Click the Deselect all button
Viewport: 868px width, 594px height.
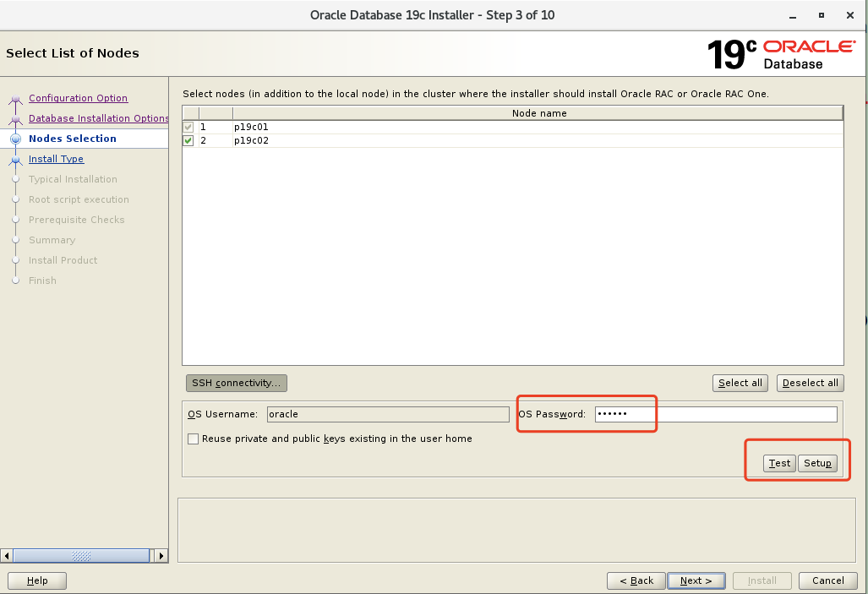tap(811, 383)
